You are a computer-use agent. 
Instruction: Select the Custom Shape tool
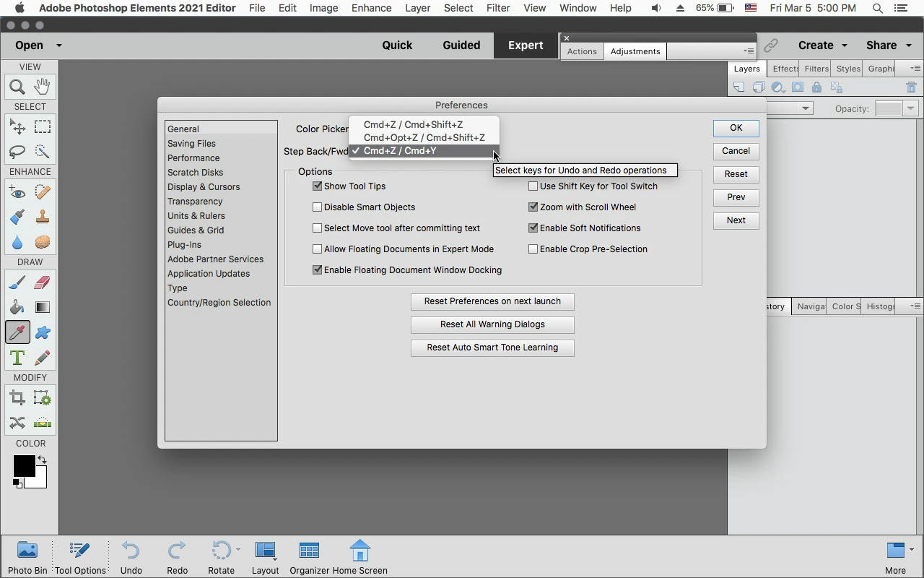pos(43,332)
